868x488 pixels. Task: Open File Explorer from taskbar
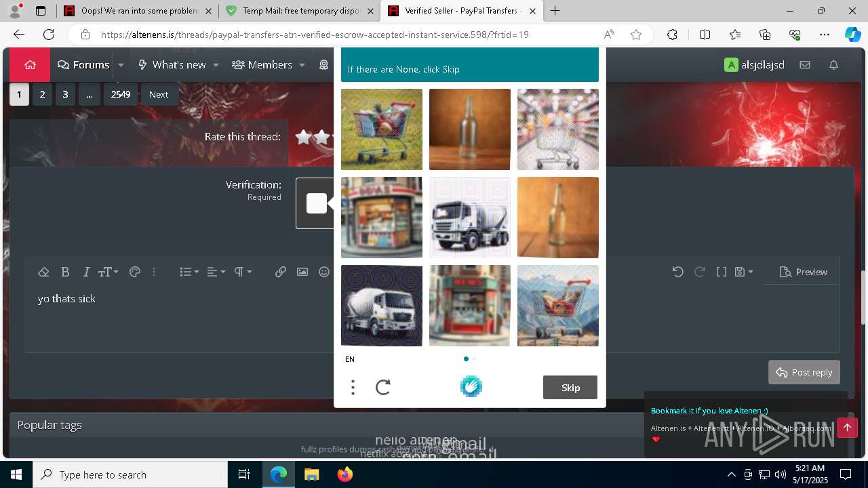click(x=311, y=474)
